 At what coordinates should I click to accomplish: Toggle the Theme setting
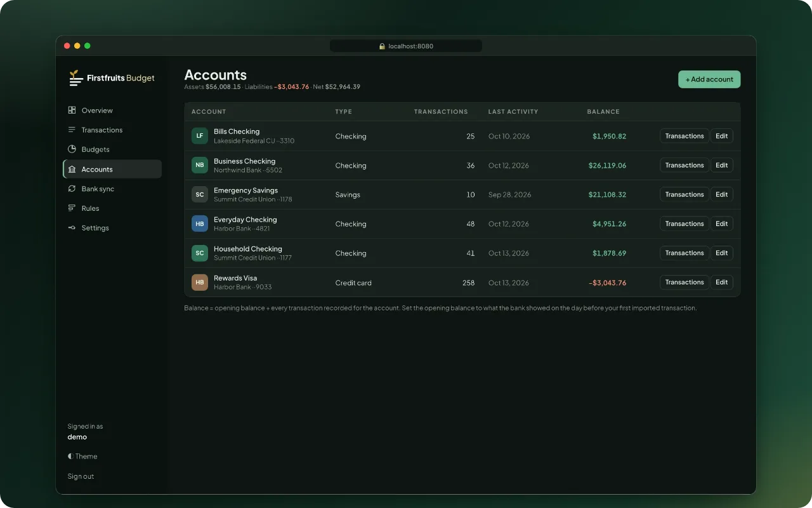(x=82, y=456)
